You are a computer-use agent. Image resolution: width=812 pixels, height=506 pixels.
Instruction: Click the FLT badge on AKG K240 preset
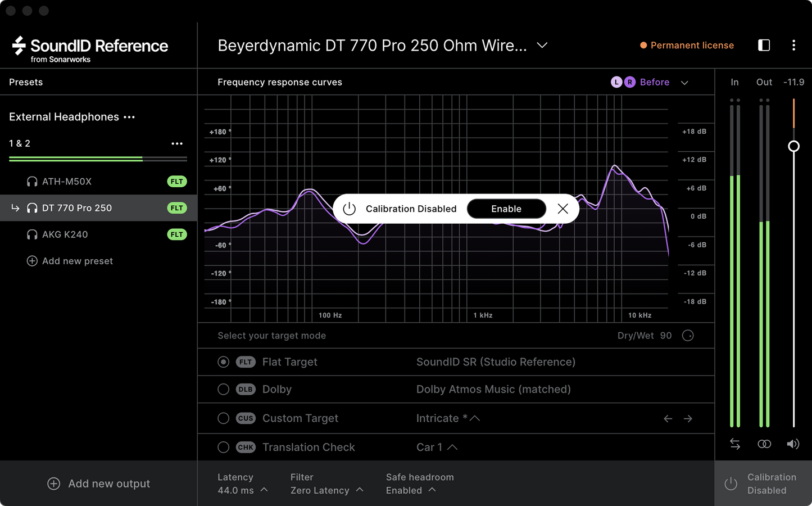tap(177, 234)
